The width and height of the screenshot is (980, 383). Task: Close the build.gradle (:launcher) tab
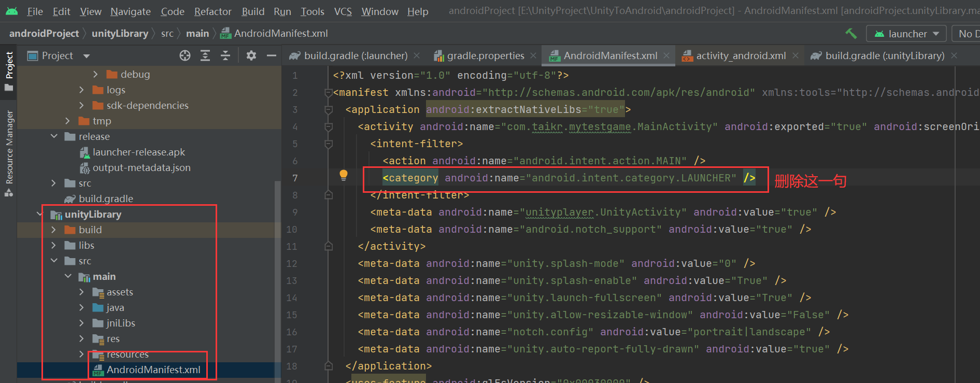(417, 56)
